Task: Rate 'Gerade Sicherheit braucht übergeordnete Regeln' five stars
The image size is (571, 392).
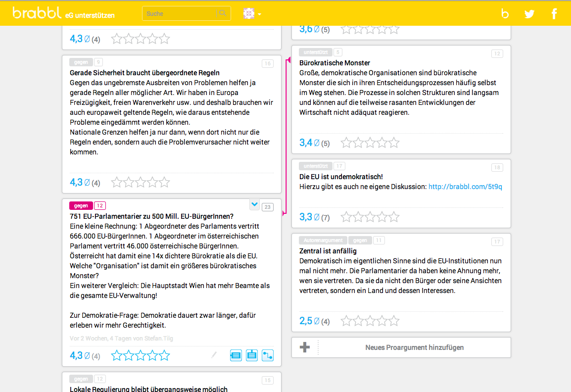Action: click(165, 182)
